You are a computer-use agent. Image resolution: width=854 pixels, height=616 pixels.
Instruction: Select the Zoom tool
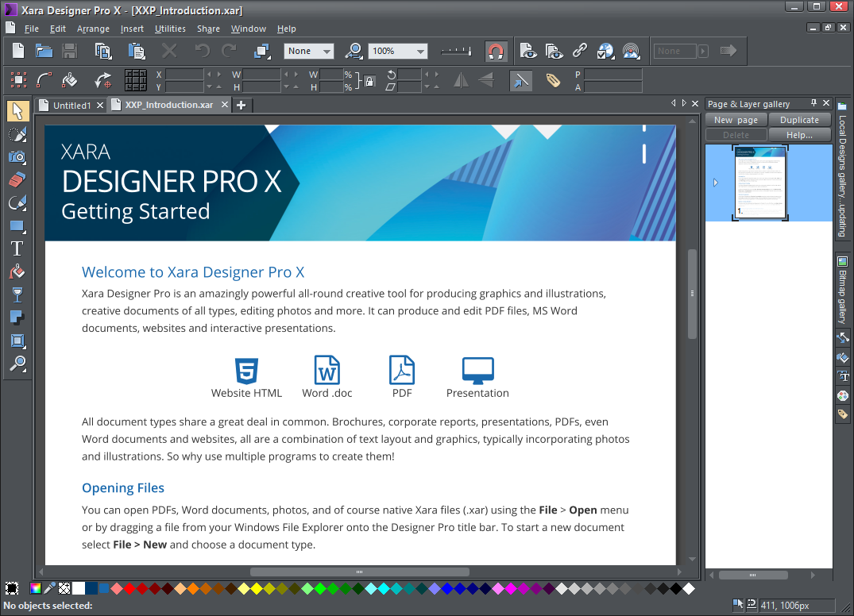click(17, 364)
